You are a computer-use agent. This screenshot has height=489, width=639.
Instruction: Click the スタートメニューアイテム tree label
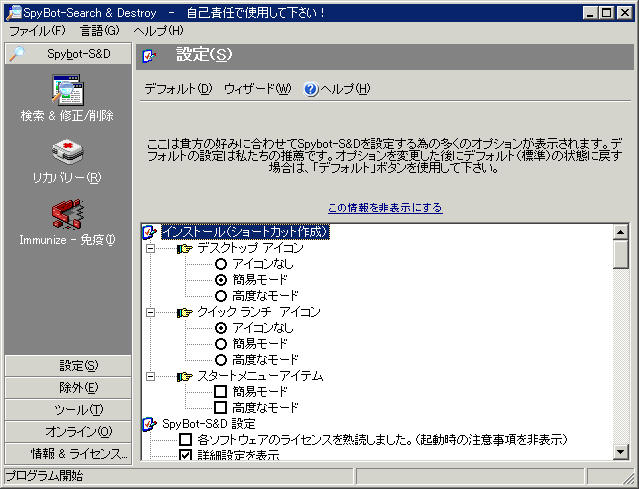(x=260, y=377)
